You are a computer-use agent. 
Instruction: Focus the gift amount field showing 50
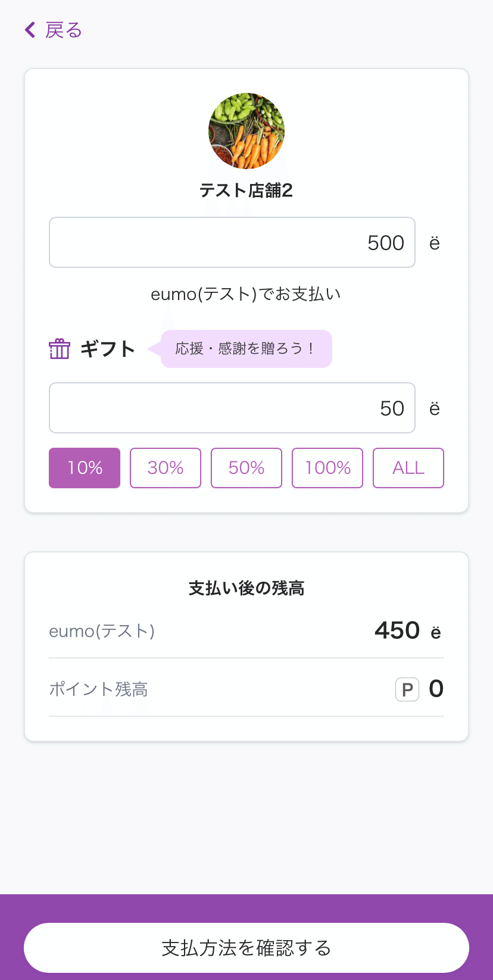(x=232, y=408)
